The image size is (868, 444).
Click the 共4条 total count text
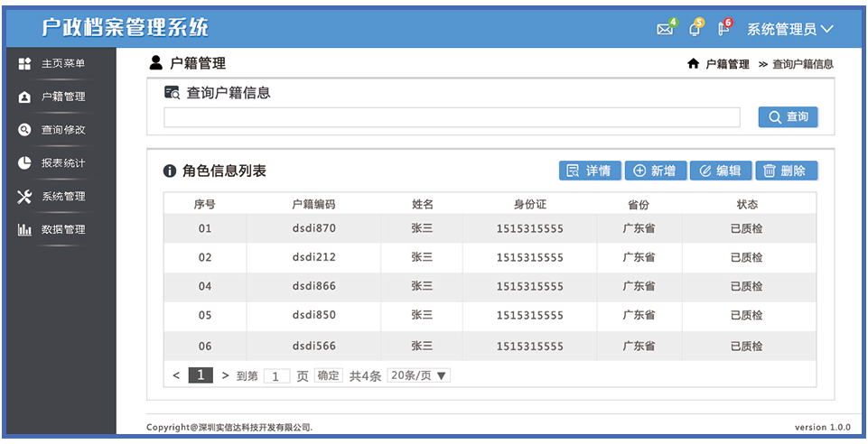click(x=366, y=376)
